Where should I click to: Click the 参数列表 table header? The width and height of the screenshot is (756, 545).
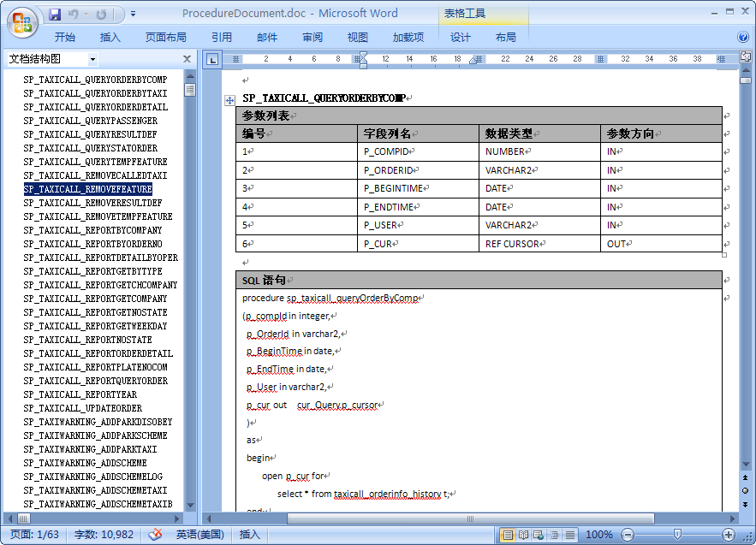479,116
